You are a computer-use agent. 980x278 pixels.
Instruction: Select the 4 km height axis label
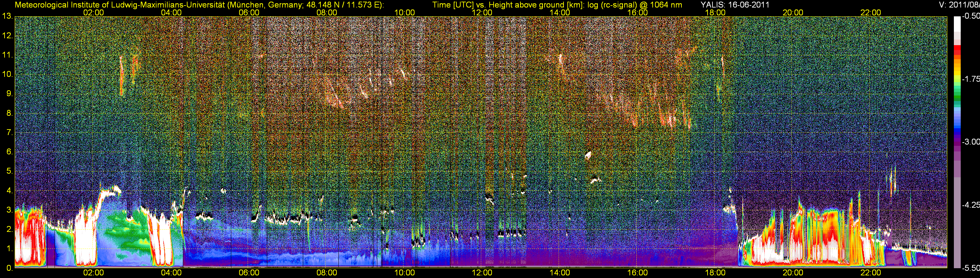(x=9, y=191)
